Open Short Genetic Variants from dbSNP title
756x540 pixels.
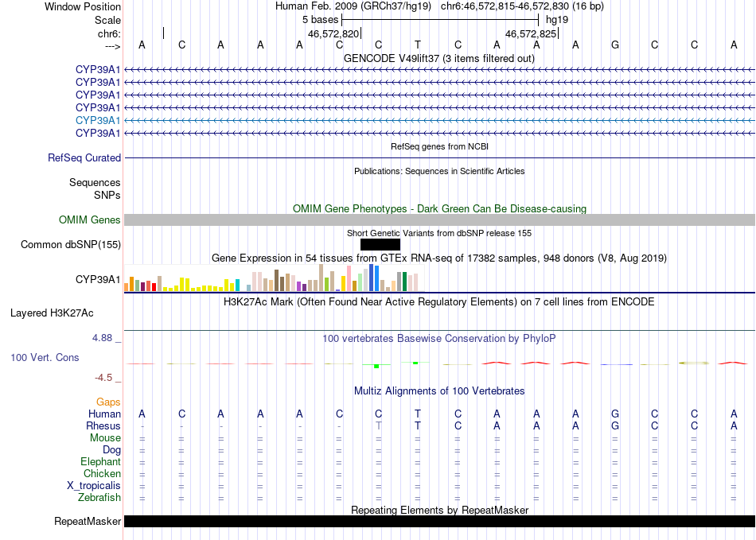tap(438, 233)
